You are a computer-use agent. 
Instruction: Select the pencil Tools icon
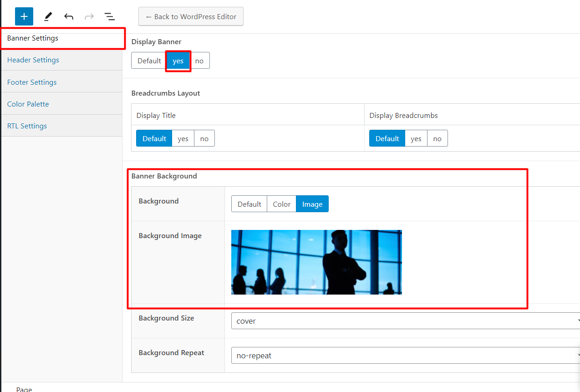pyautogui.click(x=48, y=17)
